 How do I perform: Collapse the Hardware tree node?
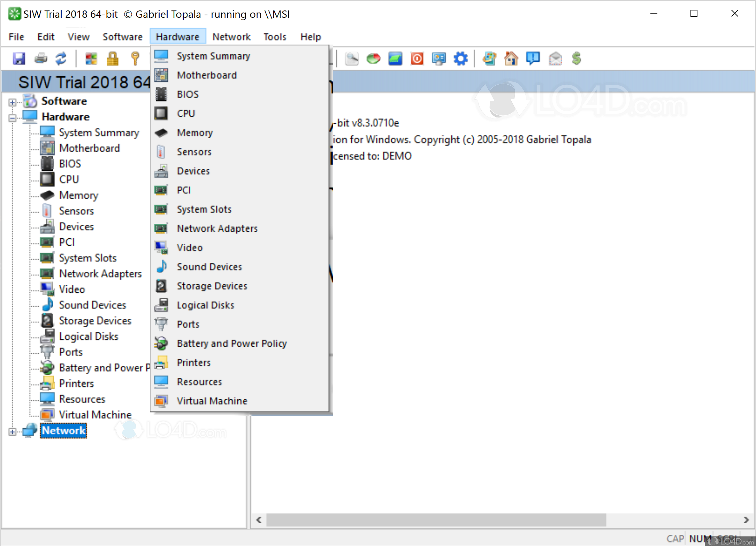[12, 118]
